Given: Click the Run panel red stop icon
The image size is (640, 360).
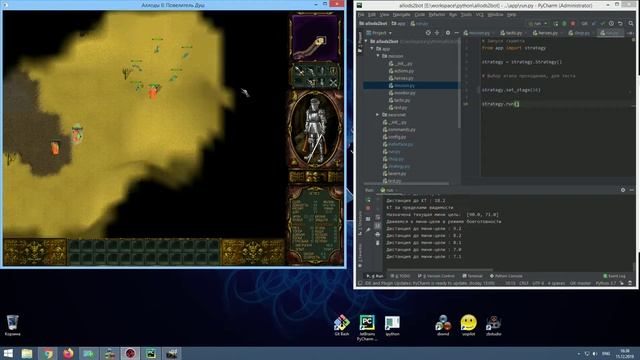Looking at the screenshot, I should pos(368,208).
